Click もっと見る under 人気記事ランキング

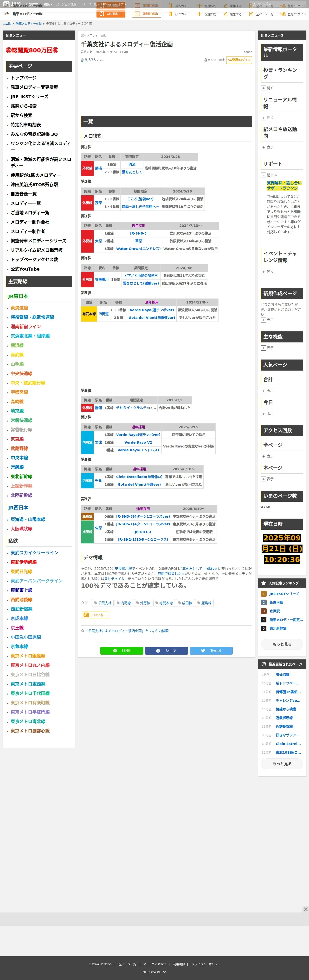point(282,644)
